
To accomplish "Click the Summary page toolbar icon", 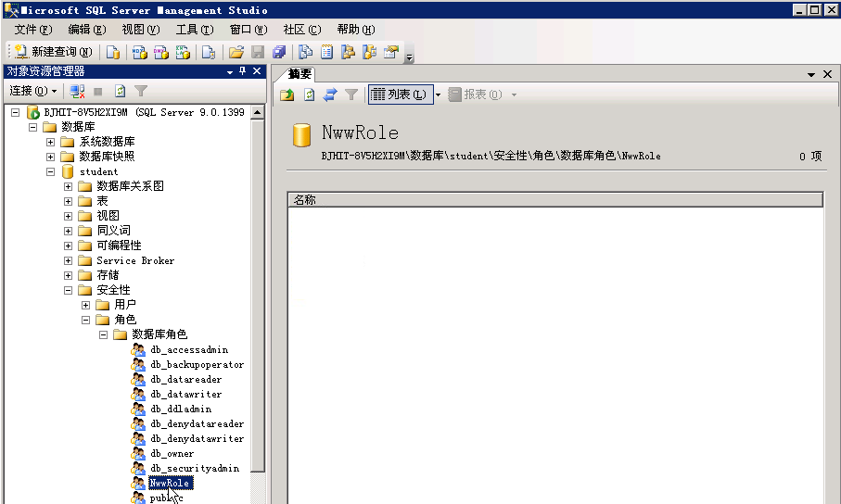I will click(326, 52).
